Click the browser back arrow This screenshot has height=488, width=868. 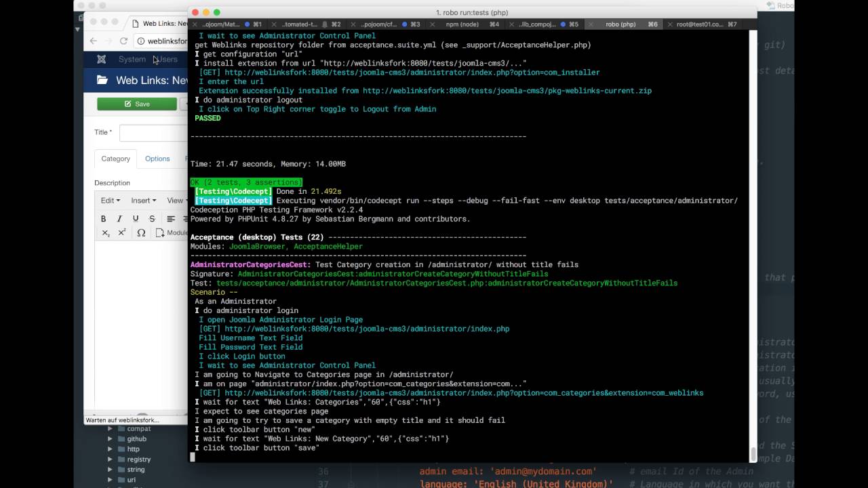pyautogui.click(x=94, y=41)
